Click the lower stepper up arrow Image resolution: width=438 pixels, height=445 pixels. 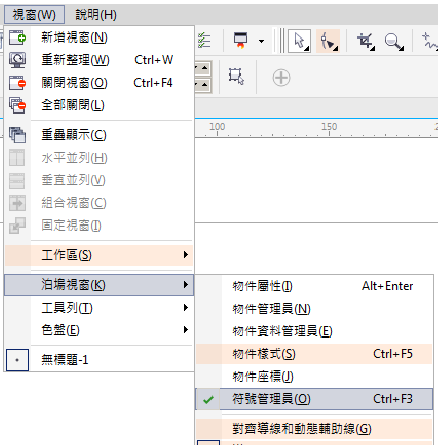pos(204,85)
